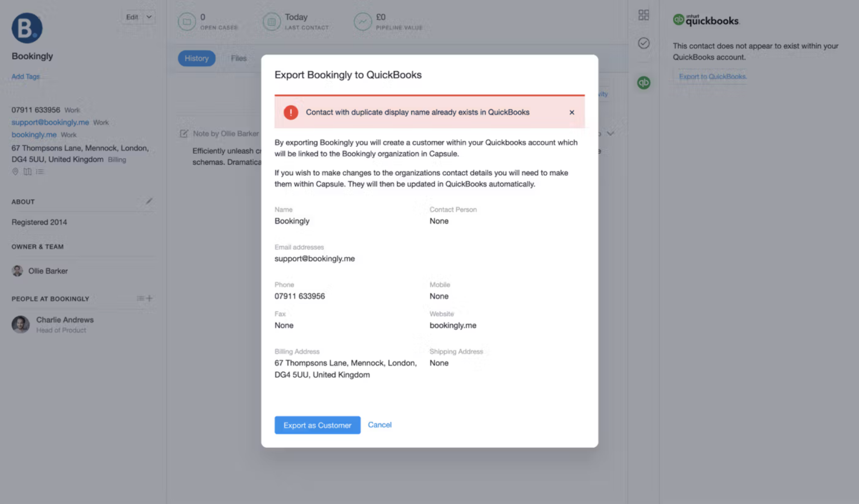Click the map pin icon under address
859x504 pixels.
pyautogui.click(x=15, y=172)
